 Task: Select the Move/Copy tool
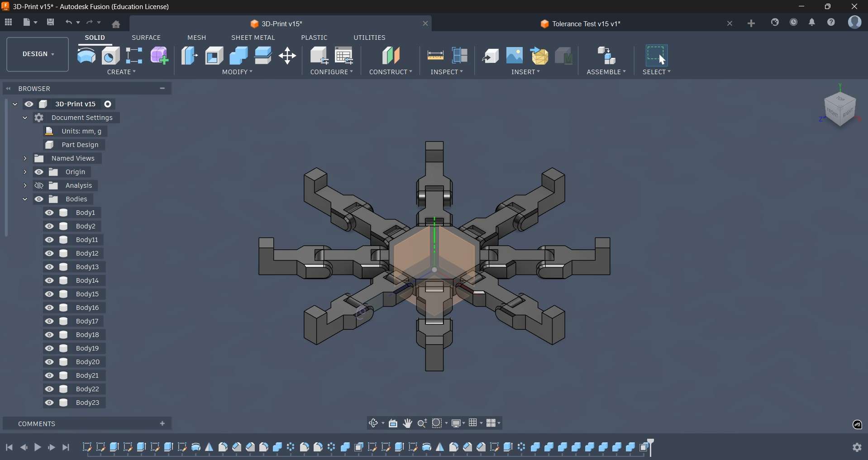point(288,56)
